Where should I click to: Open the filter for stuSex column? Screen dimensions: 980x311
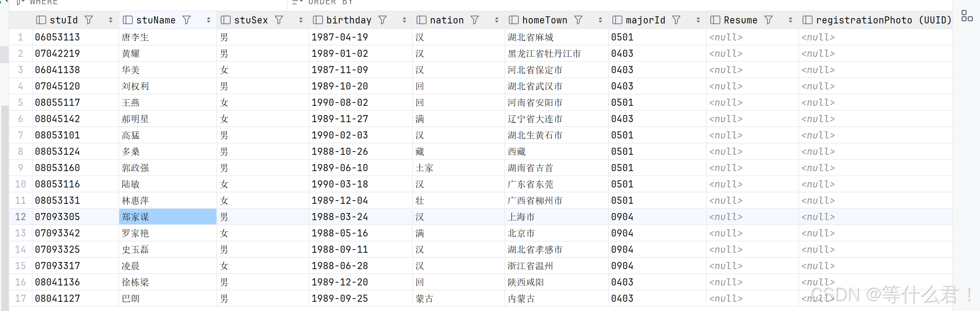[279, 20]
